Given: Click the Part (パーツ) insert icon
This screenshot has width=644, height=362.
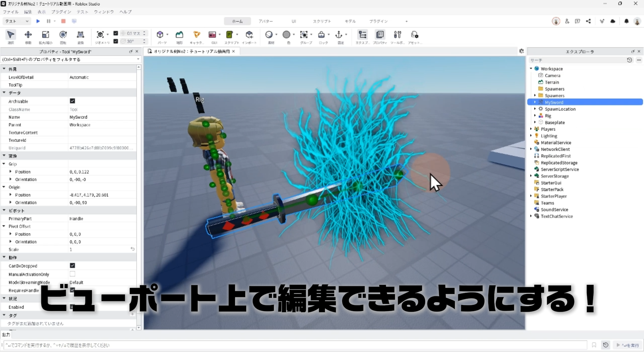Looking at the screenshot, I should click(160, 35).
